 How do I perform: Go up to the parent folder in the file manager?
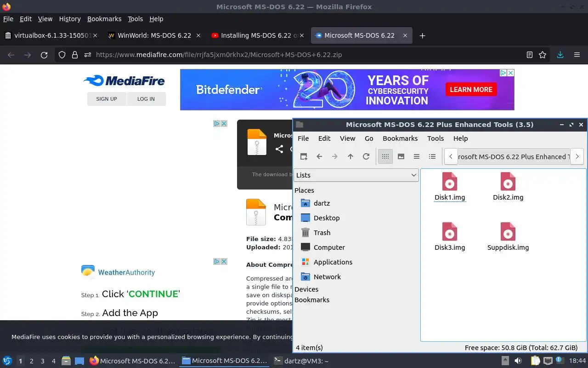[x=351, y=156]
